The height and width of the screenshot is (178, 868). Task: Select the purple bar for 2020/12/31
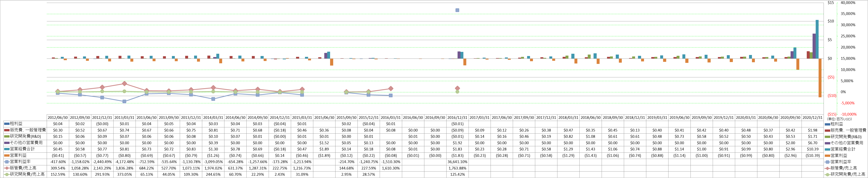pyautogui.click(x=814, y=46)
